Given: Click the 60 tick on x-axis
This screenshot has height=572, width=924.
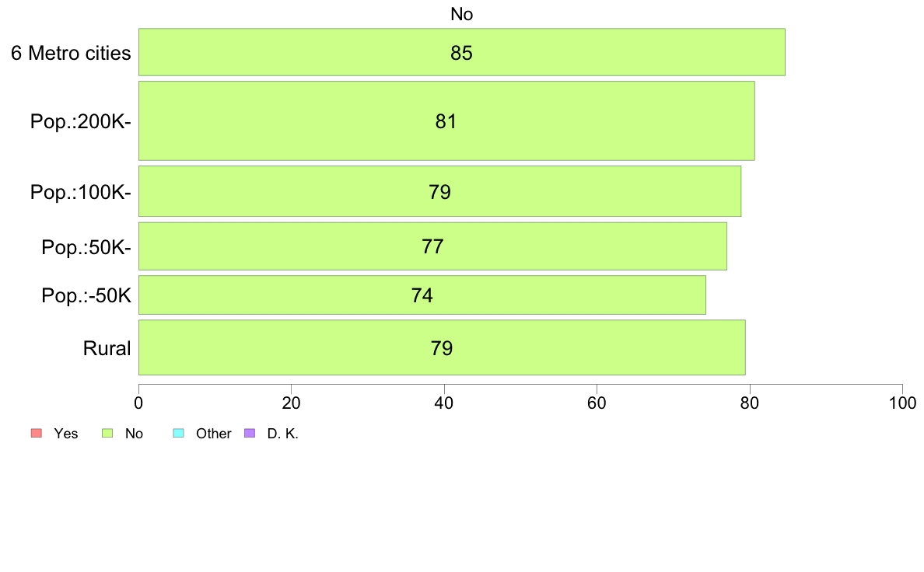Looking at the screenshot, I should pyautogui.click(x=597, y=403).
